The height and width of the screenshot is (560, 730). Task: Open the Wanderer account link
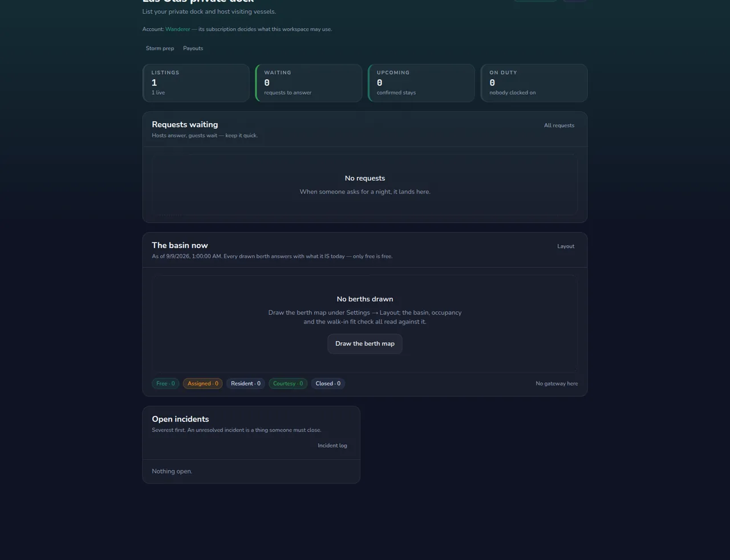tap(177, 29)
